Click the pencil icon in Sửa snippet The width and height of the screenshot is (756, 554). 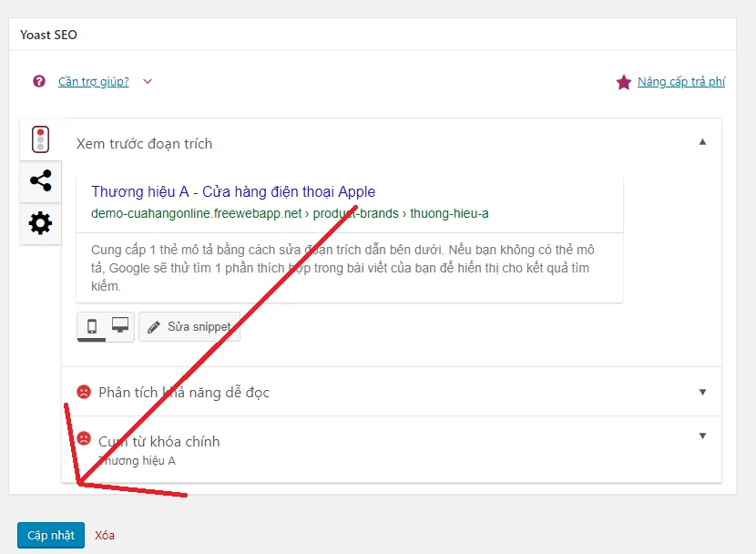coord(154,327)
